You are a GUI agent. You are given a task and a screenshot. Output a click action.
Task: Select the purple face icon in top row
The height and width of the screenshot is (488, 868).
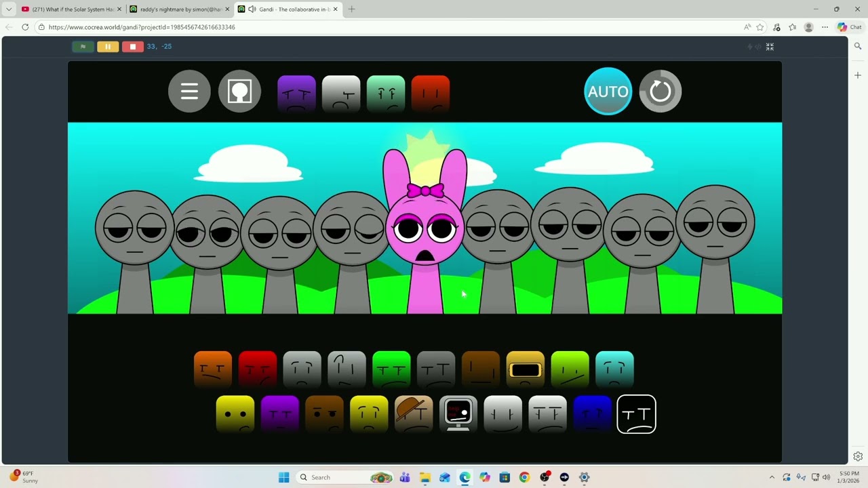(296, 94)
